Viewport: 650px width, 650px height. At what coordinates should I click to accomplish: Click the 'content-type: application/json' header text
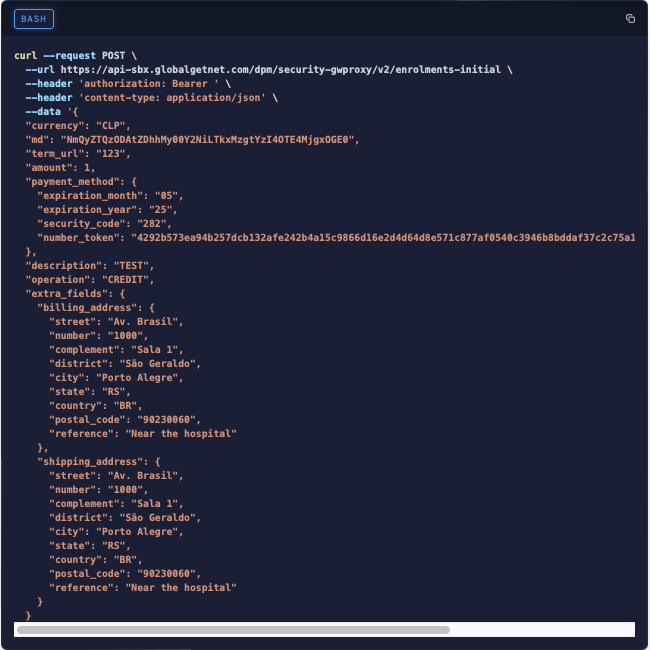pos(172,98)
